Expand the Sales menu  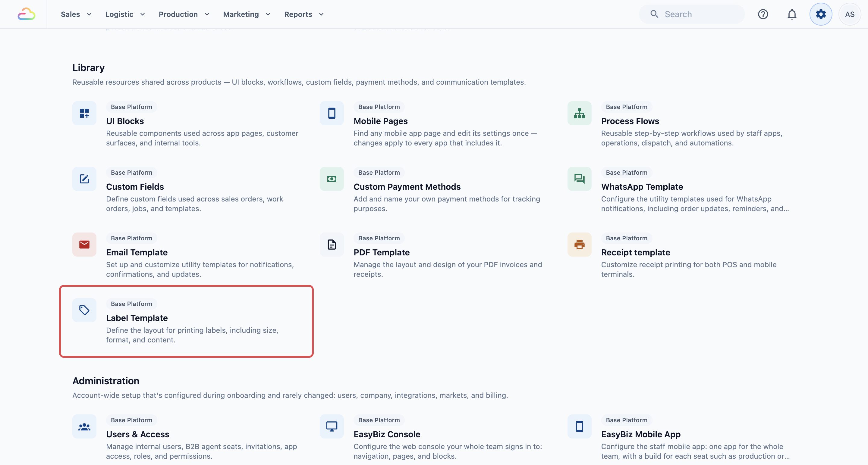point(76,14)
